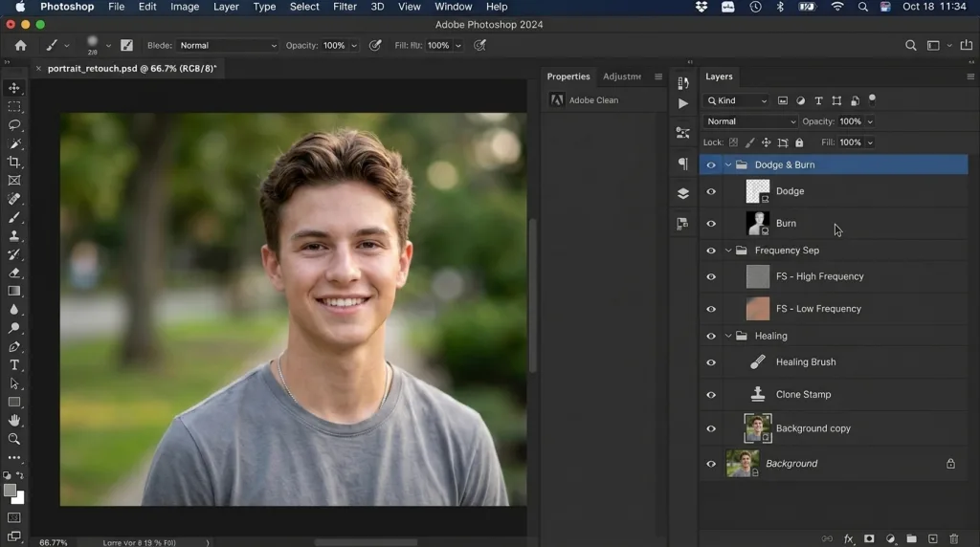The image size is (980, 547).
Task: Click the background color swatch
Action: 21,499
